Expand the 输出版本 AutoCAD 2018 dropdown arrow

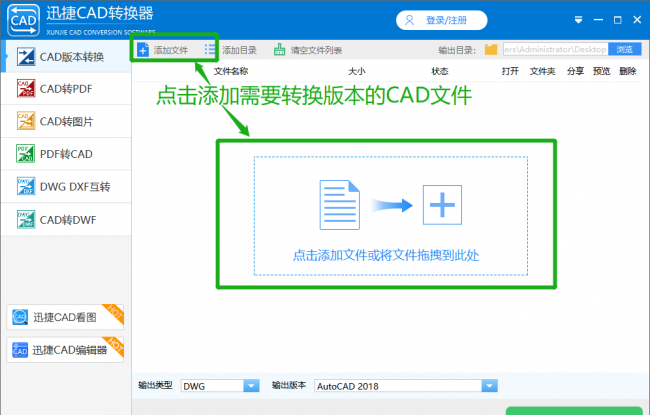(x=490, y=386)
